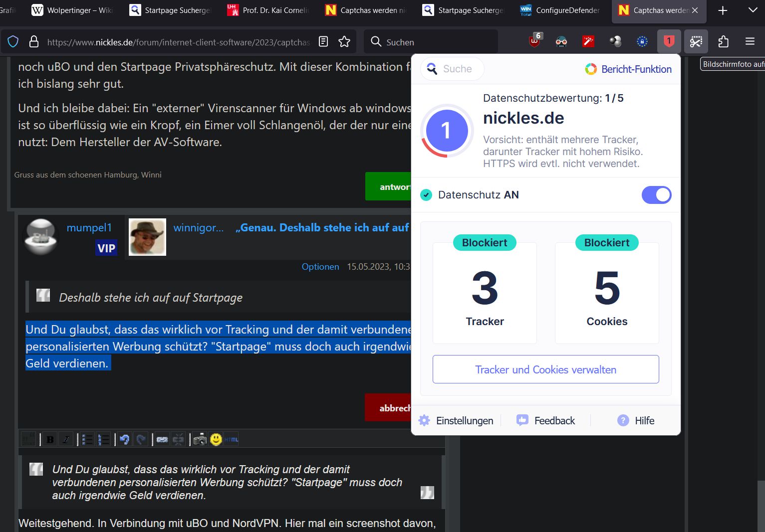
Task: Click the Startpage privacy shield toolbar icon
Action: click(669, 42)
